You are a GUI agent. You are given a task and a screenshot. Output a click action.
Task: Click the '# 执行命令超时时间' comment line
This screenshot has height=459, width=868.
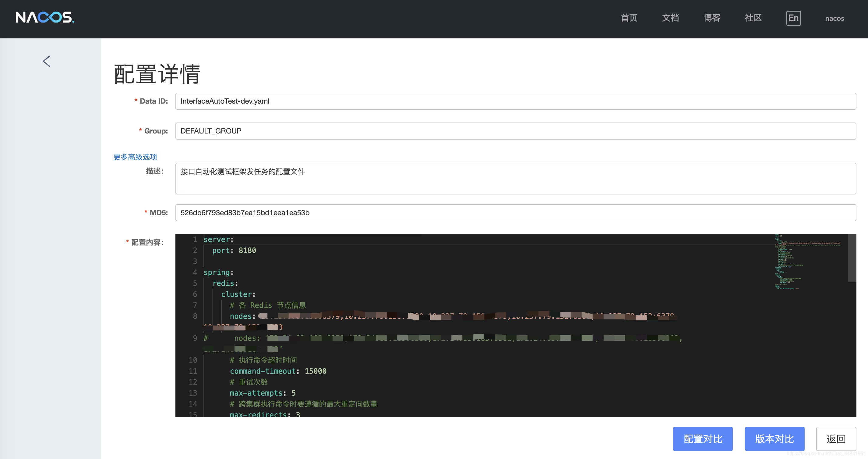coord(263,360)
